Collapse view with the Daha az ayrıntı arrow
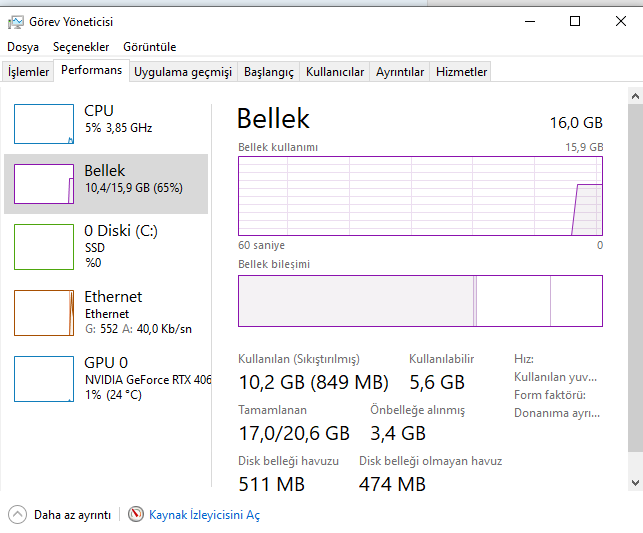The width and height of the screenshot is (643, 533). pyautogui.click(x=17, y=514)
